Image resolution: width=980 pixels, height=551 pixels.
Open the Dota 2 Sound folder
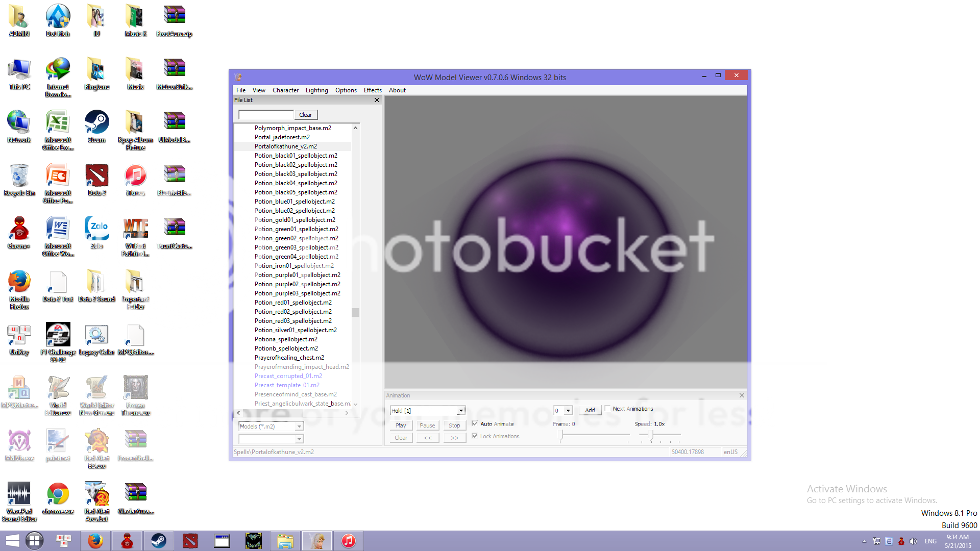(x=96, y=286)
